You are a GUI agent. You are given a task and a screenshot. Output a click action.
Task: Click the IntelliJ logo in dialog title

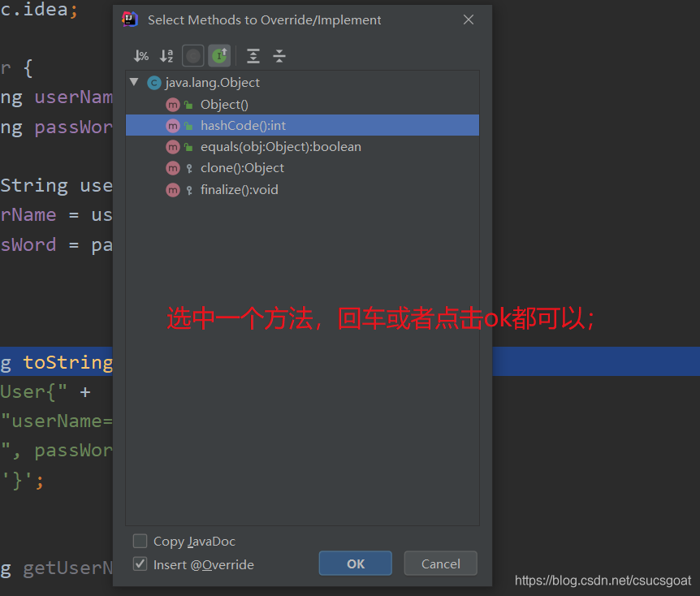(x=130, y=19)
